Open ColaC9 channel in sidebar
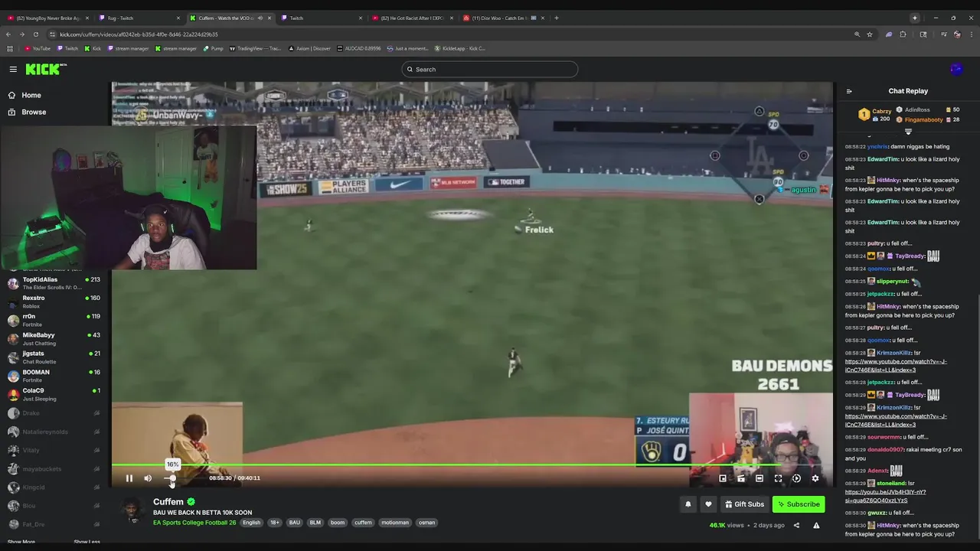 (54, 394)
